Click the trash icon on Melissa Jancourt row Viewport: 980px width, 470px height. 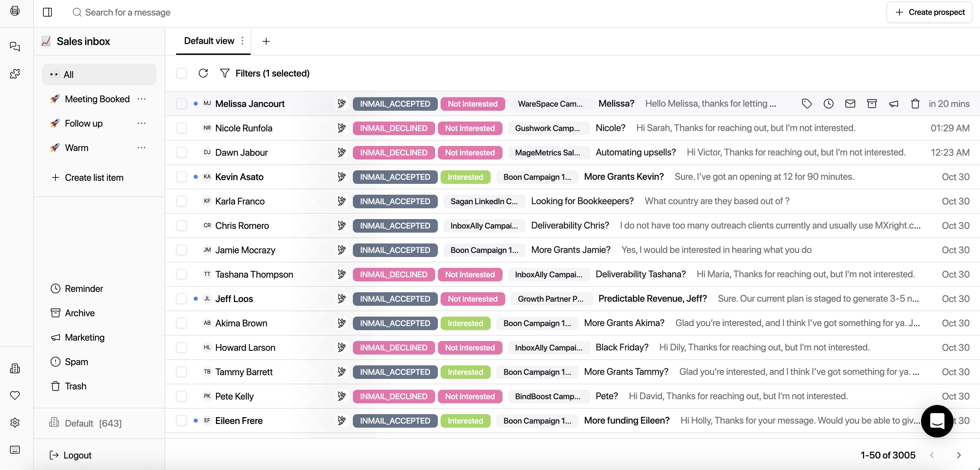[915, 104]
